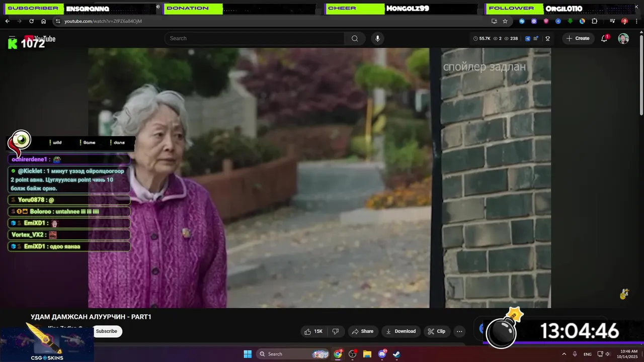
Task: Click the Yoru0878 chat message
Action: (x=69, y=200)
